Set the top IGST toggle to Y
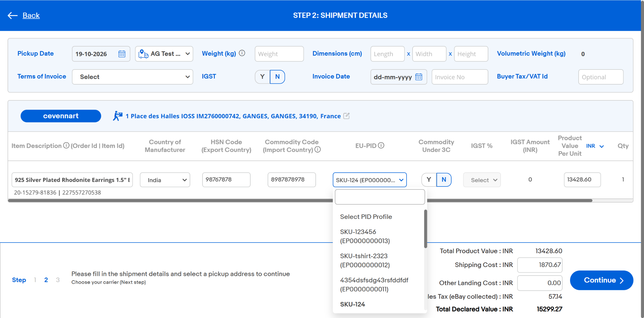 [x=262, y=77]
